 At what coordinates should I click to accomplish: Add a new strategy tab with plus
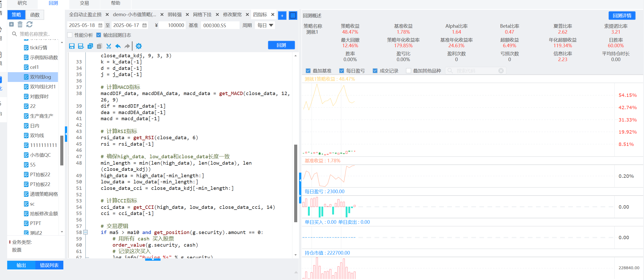282,16
